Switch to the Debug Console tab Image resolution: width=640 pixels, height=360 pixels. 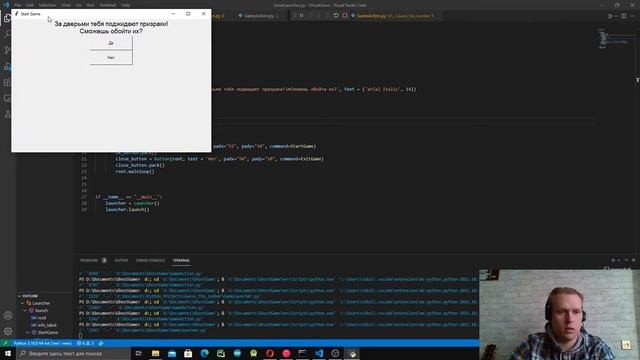click(150, 260)
